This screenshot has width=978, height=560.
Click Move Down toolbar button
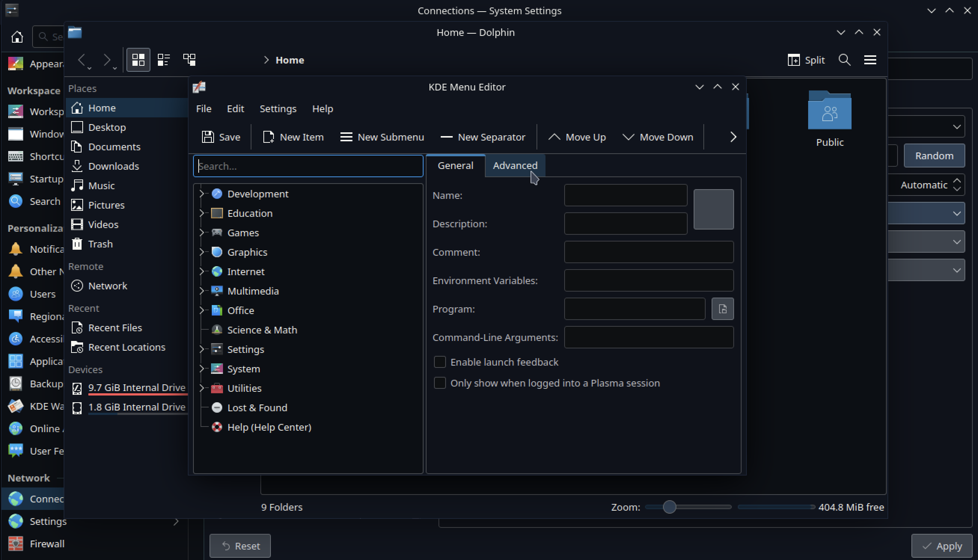coord(658,137)
